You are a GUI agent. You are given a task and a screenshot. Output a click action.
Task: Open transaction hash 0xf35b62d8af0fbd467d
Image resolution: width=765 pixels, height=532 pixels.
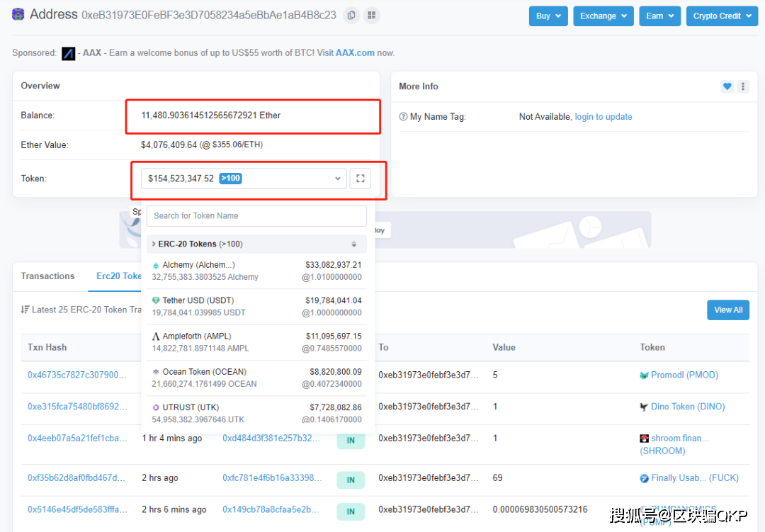tap(76, 478)
